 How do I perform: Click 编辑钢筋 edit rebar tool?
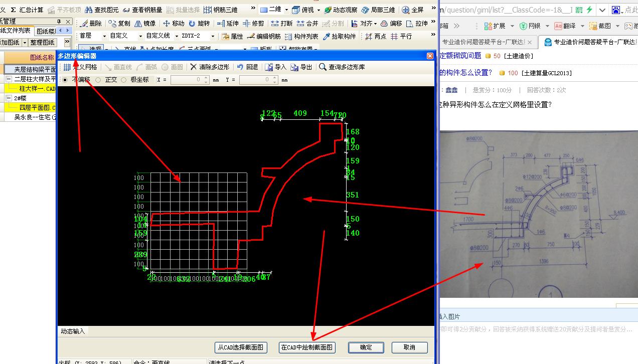pos(264,36)
